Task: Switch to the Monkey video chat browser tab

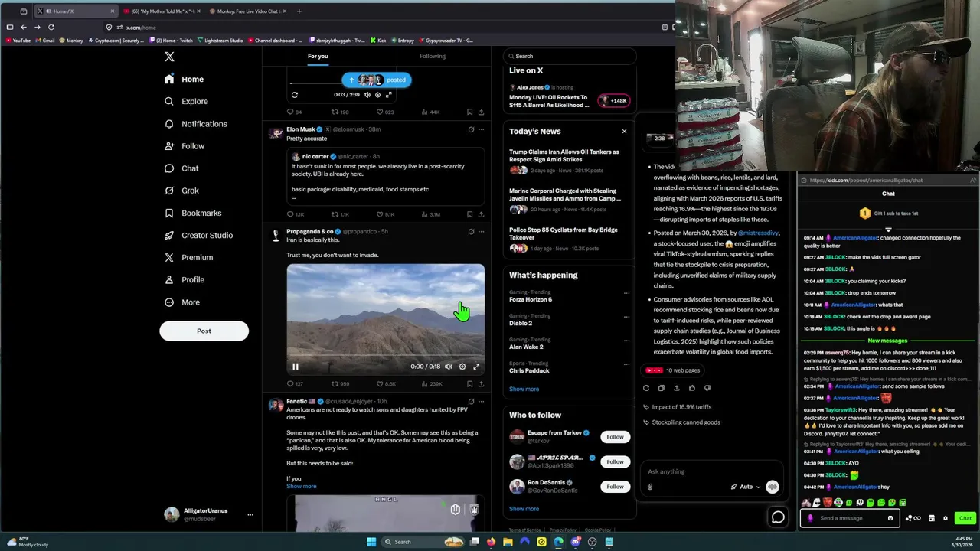Action: (248, 11)
